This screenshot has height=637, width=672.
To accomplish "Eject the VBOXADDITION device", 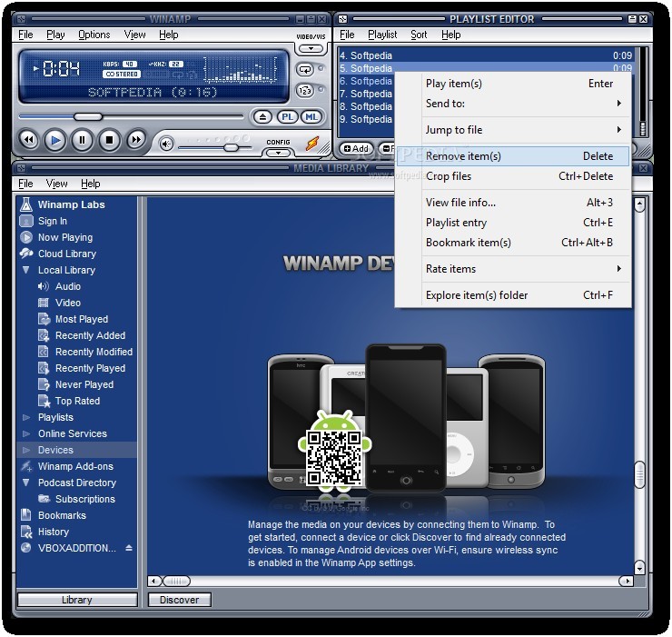I will (x=129, y=548).
